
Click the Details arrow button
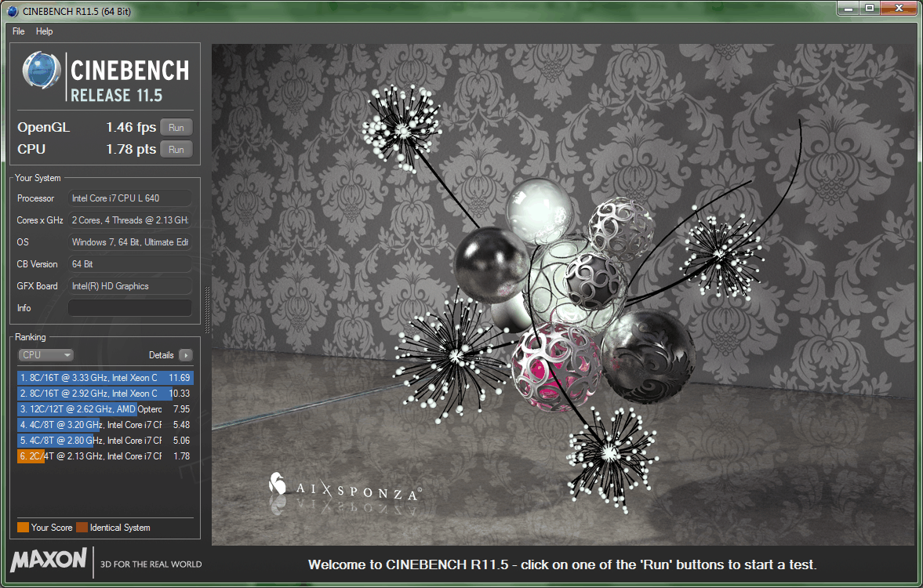tap(185, 355)
